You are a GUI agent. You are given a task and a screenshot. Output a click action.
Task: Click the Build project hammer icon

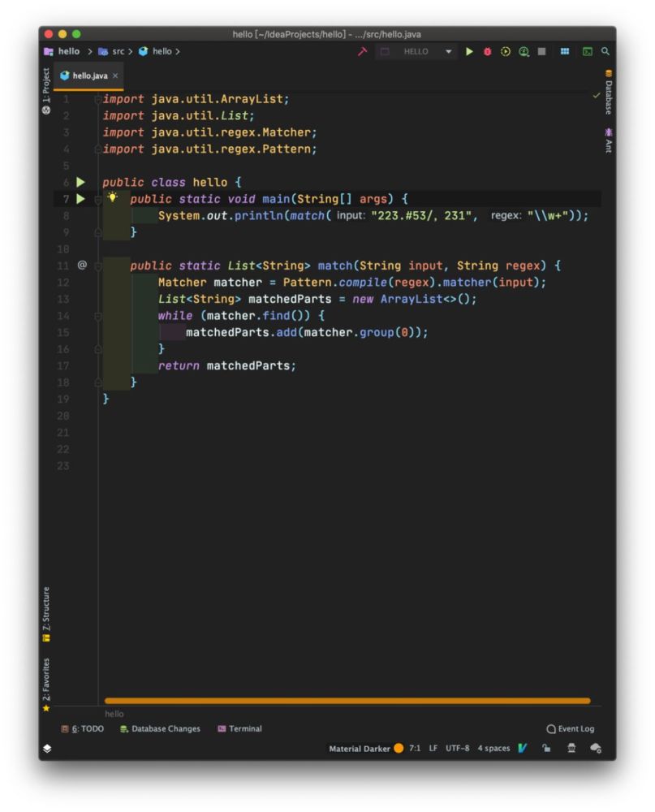click(362, 51)
